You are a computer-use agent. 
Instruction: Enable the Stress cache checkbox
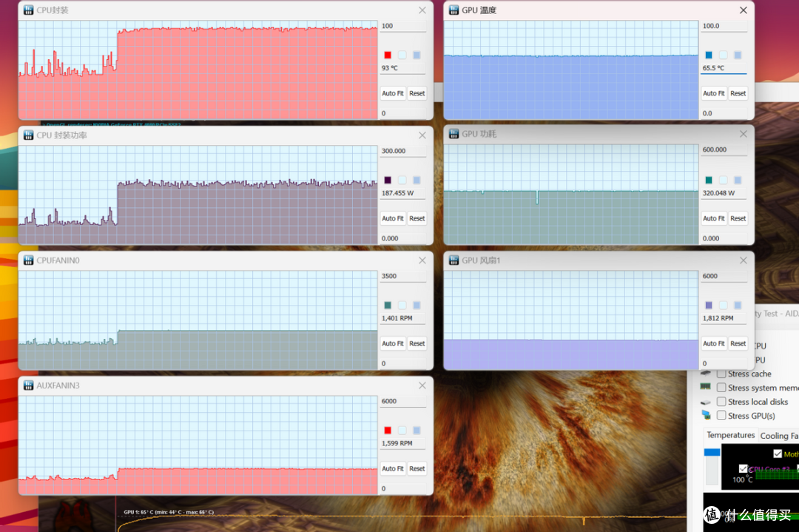pos(721,374)
